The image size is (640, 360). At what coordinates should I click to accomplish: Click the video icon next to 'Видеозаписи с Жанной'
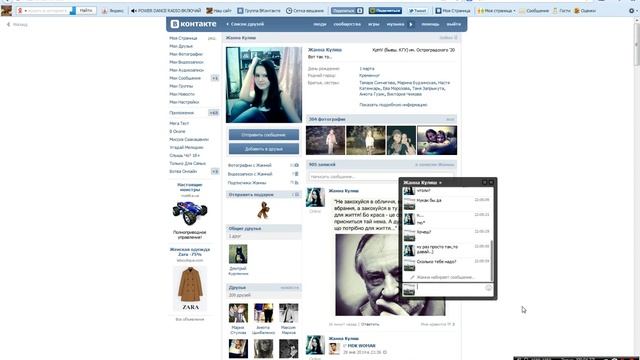296,174
